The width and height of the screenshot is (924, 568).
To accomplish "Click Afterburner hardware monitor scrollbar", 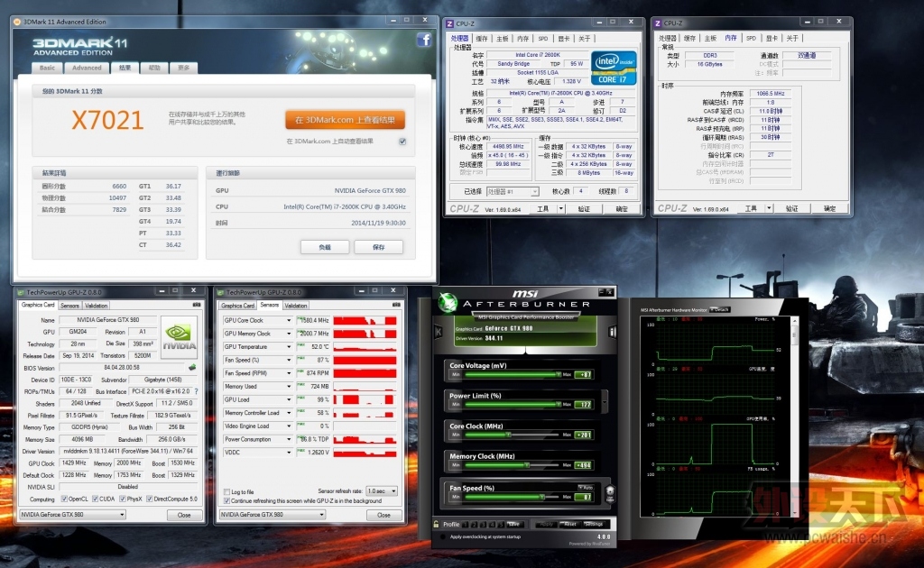I will (x=795, y=418).
